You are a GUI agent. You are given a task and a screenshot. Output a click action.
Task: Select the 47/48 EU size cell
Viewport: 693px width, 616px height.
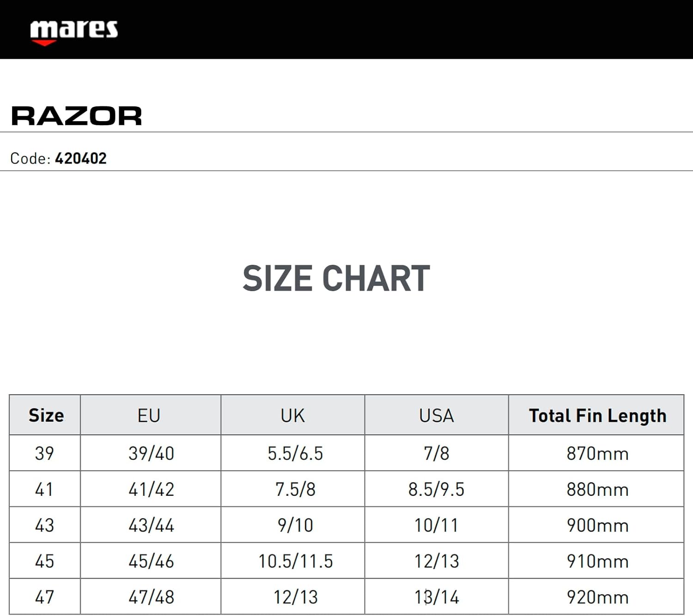pos(151,597)
